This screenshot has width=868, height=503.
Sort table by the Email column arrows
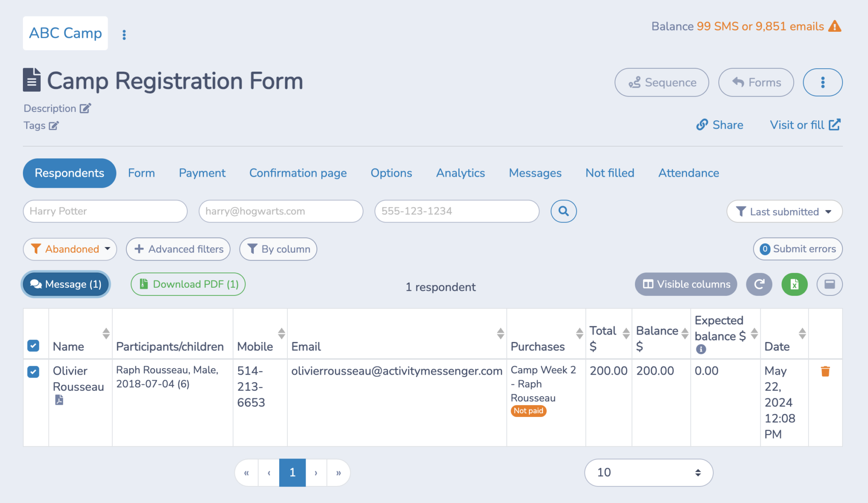click(x=501, y=333)
